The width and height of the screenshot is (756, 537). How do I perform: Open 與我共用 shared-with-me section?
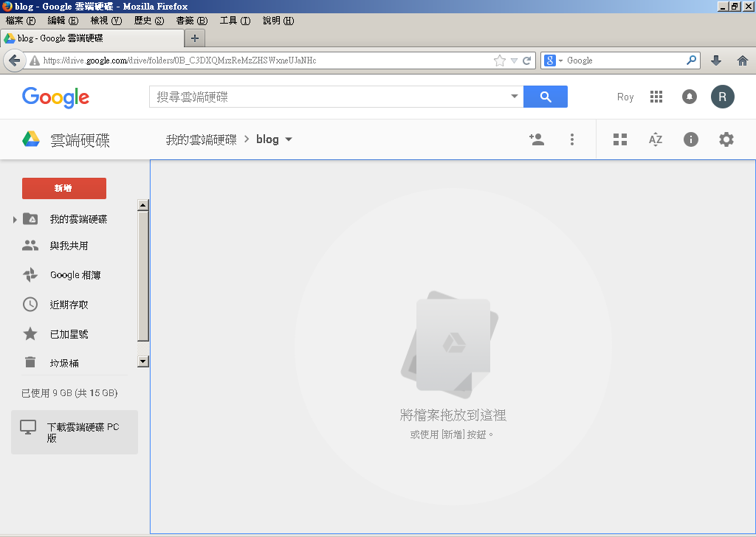tap(69, 246)
